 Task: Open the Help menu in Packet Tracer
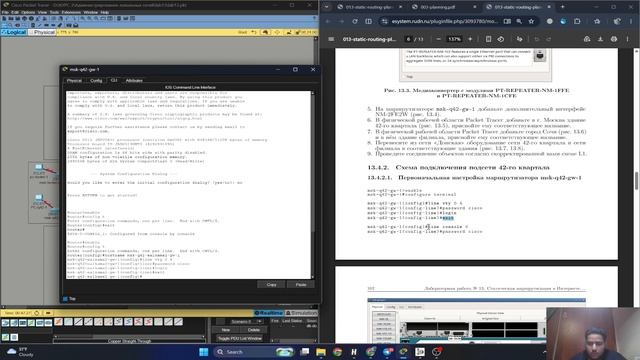(x=104, y=12)
